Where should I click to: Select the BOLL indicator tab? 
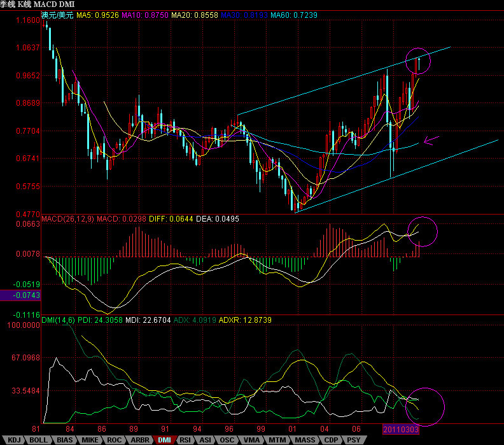click(x=38, y=440)
